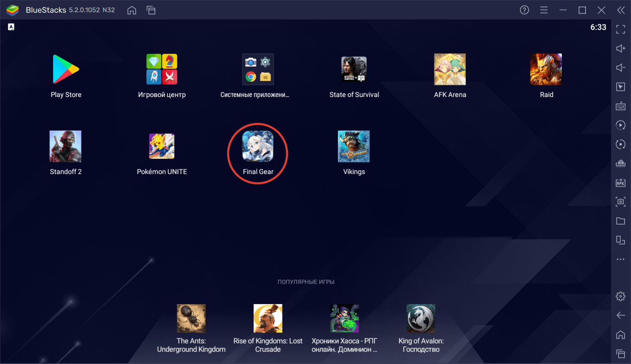The height and width of the screenshot is (364, 631).
Task: Launch State of Survival
Action: point(354,69)
